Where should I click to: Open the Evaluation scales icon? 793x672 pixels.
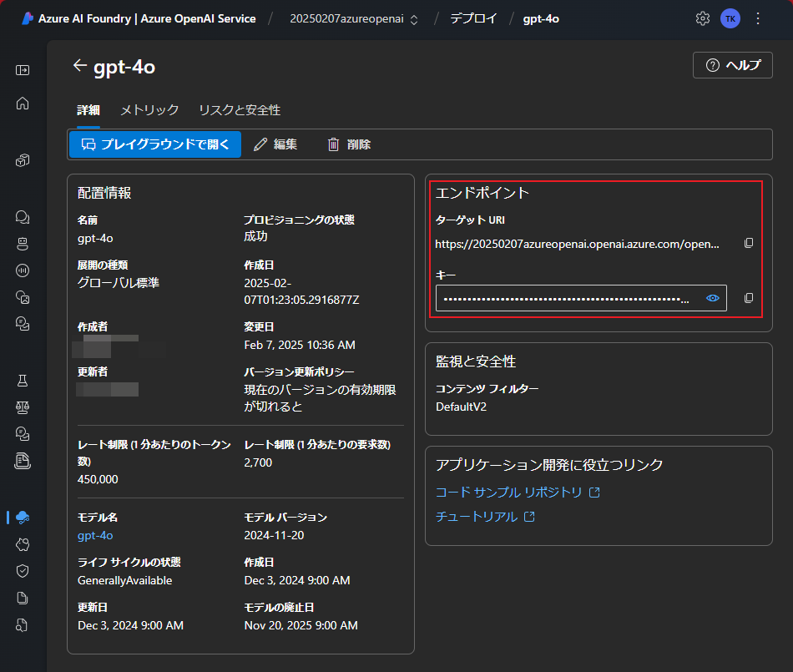pos(23,407)
